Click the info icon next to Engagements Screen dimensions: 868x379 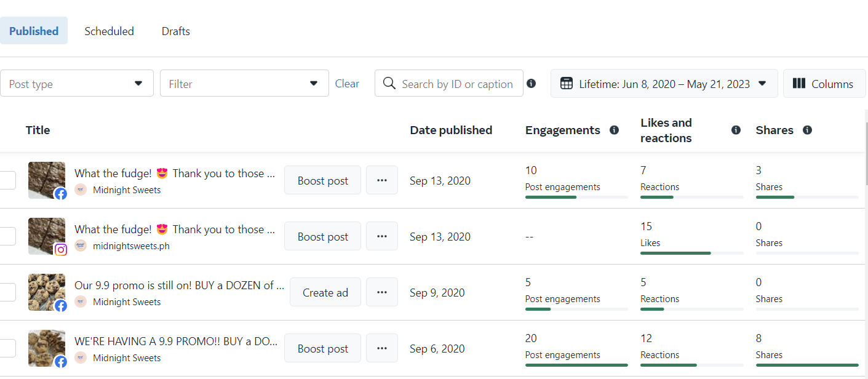click(x=614, y=130)
